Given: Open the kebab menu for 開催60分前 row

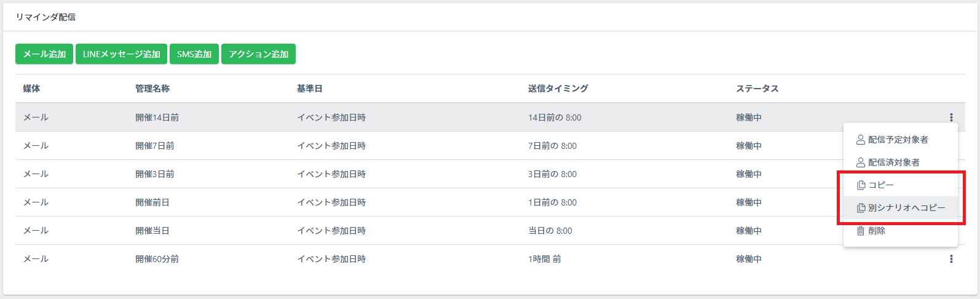Looking at the screenshot, I should coord(951,259).
